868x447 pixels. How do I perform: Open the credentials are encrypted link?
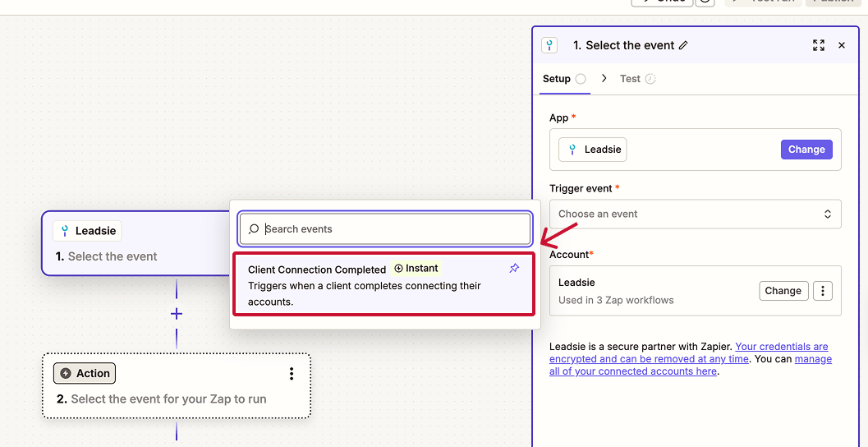[x=689, y=353]
